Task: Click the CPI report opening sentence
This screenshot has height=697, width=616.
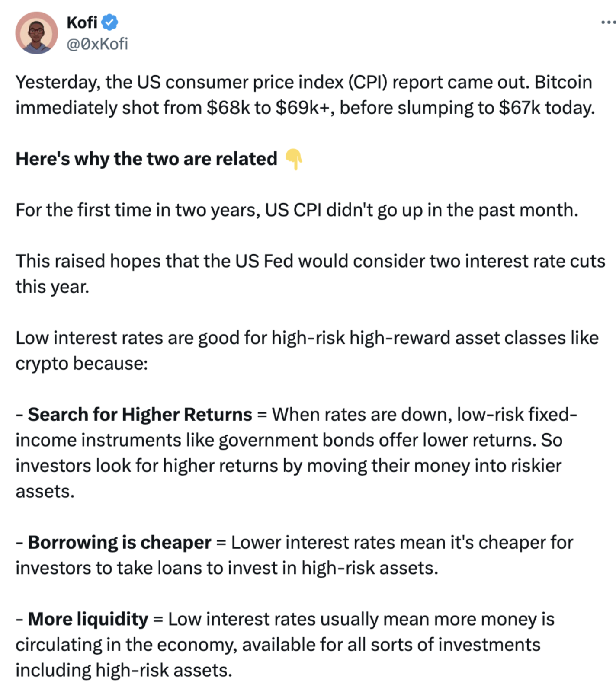Action: click(x=303, y=81)
